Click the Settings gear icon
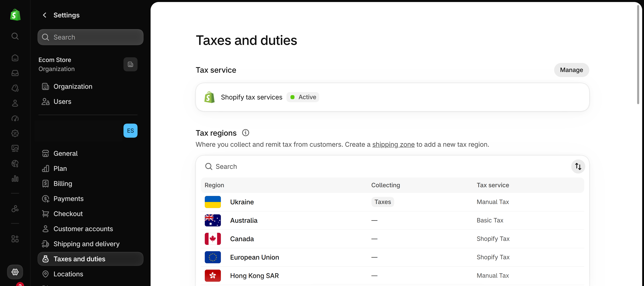Viewport: 644px width, 286px height. [x=15, y=272]
